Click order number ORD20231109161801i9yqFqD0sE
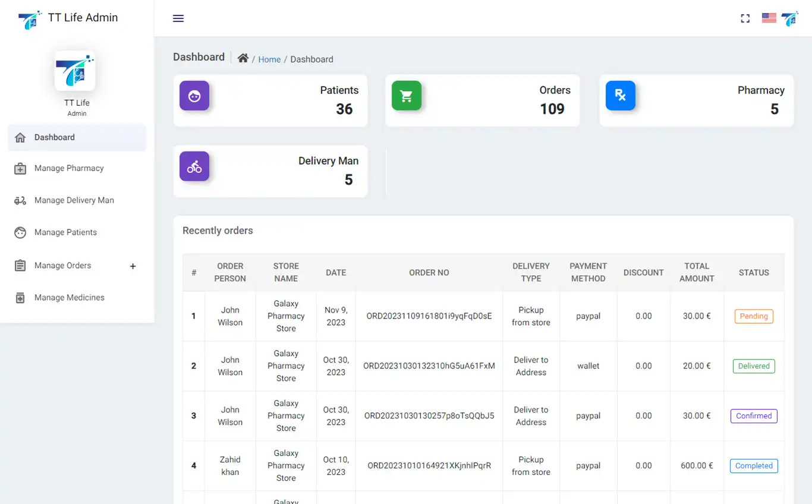 [x=429, y=316]
